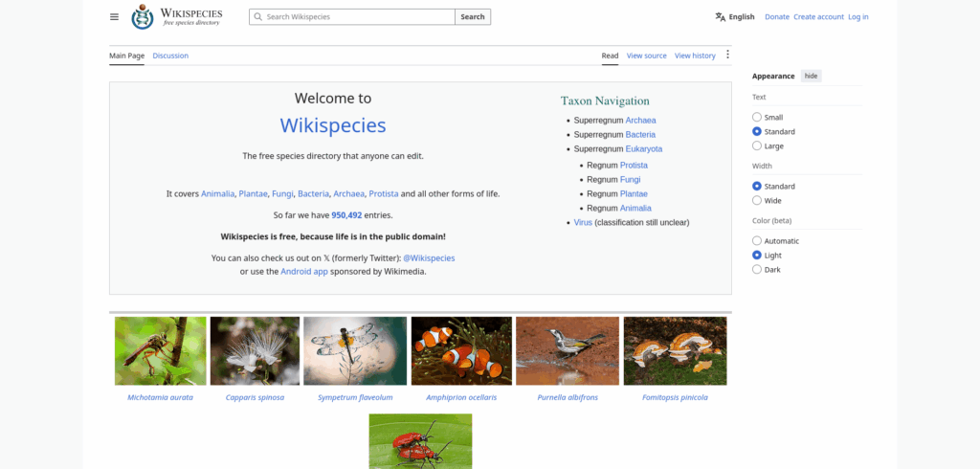
Task: Click the Capparis spinosa caption link
Action: (x=255, y=398)
